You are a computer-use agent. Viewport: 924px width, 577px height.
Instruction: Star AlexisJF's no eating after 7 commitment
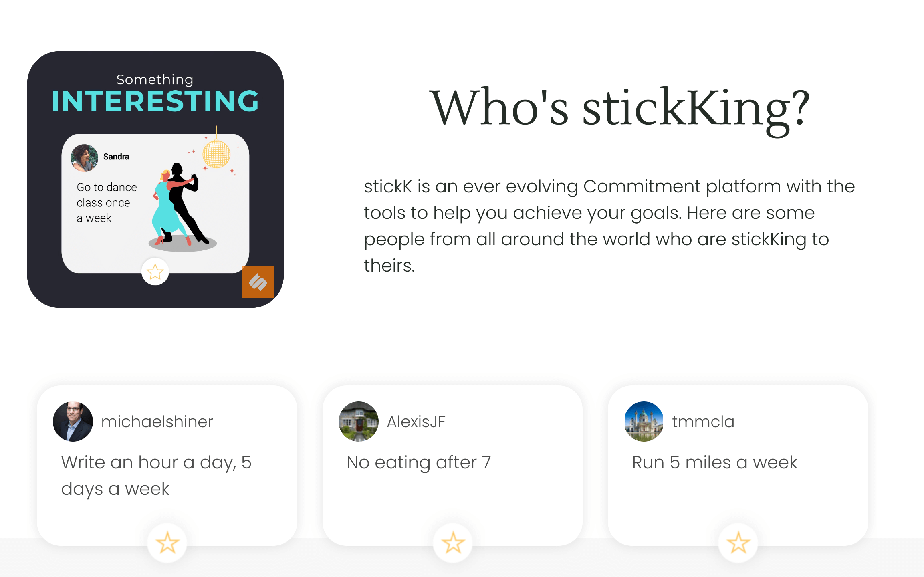453,543
